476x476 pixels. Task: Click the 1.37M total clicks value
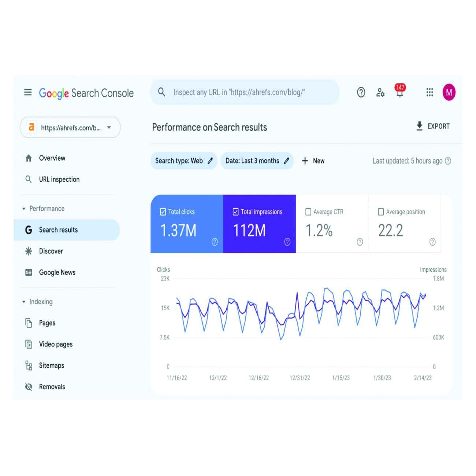[178, 231]
